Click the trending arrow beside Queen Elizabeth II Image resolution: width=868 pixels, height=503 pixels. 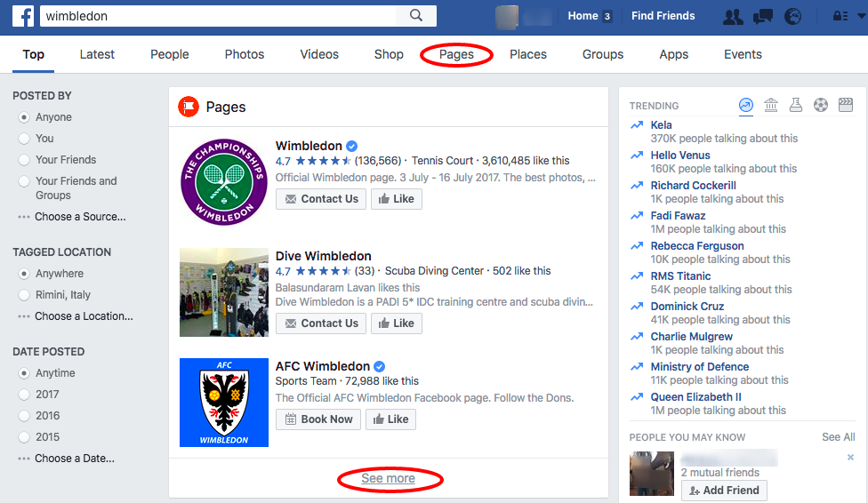point(637,396)
